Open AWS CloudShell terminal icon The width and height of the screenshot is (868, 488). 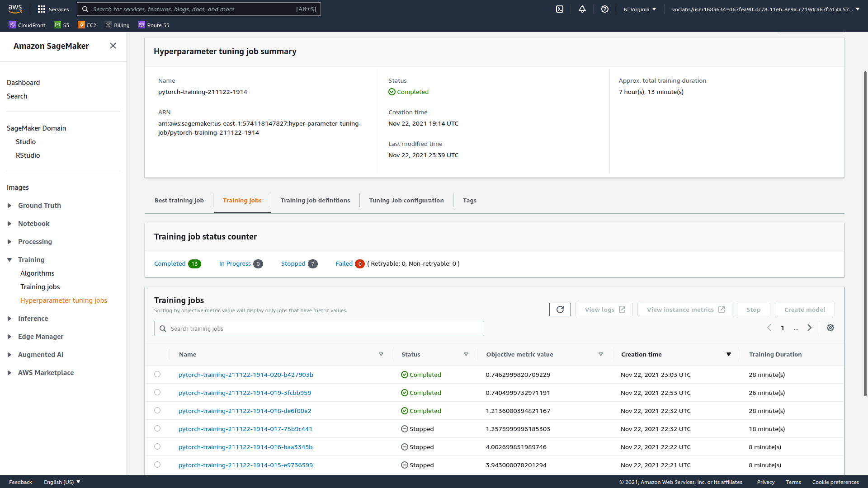click(560, 9)
